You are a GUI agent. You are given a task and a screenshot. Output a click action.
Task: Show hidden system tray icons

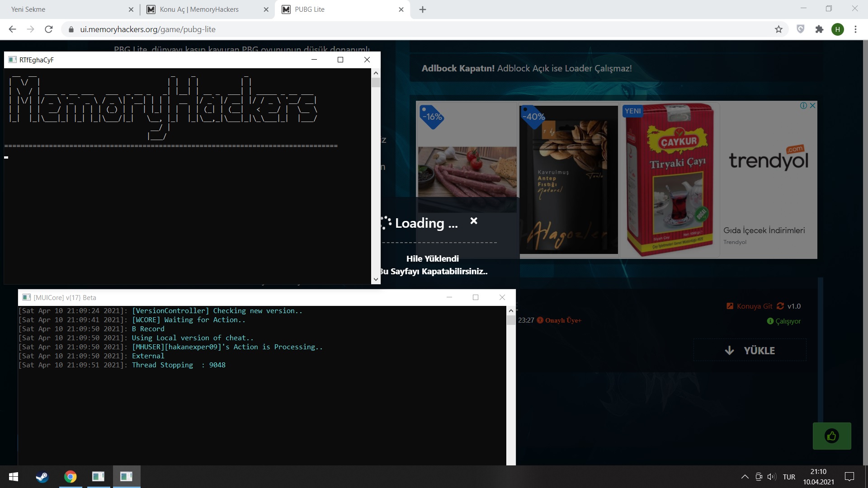(x=745, y=477)
